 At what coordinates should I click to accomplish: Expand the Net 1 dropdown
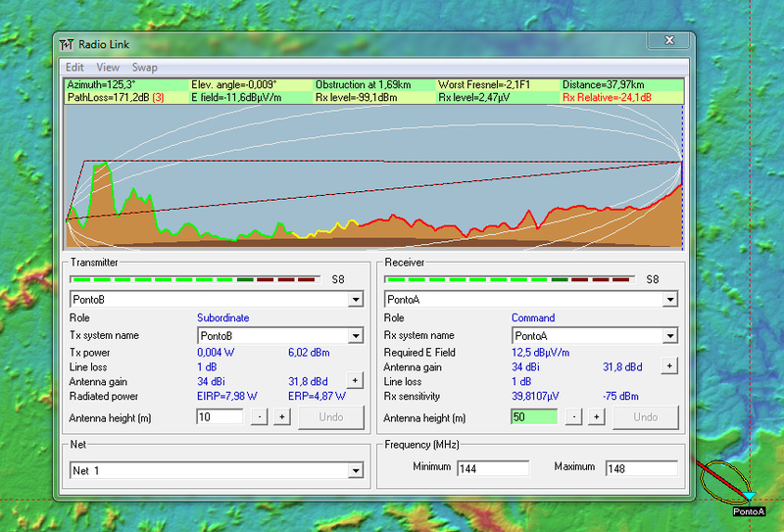tap(356, 471)
